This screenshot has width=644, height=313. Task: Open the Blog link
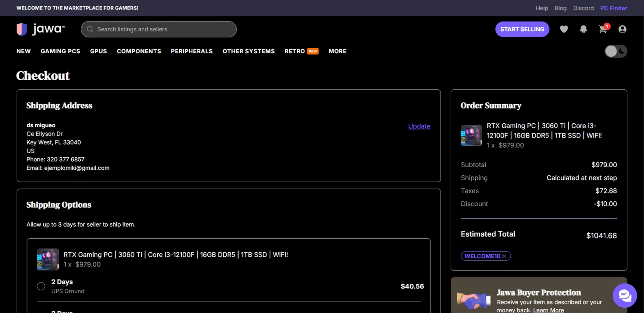point(561,8)
